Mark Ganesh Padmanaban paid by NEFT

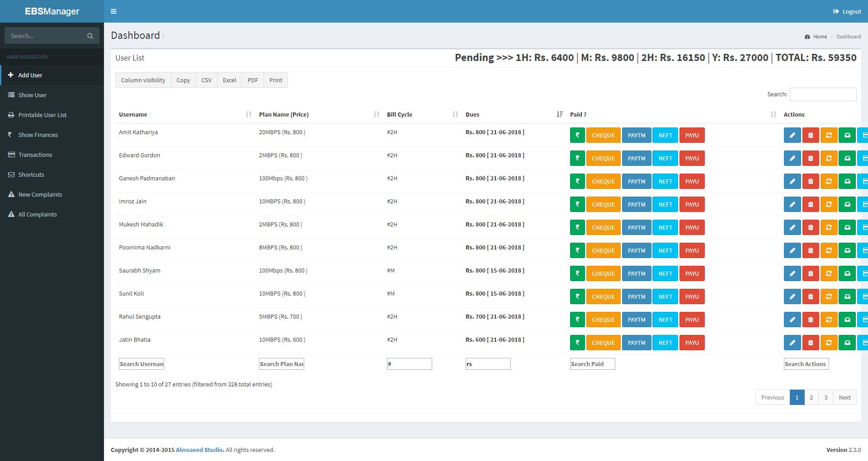pyautogui.click(x=665, y=181)
